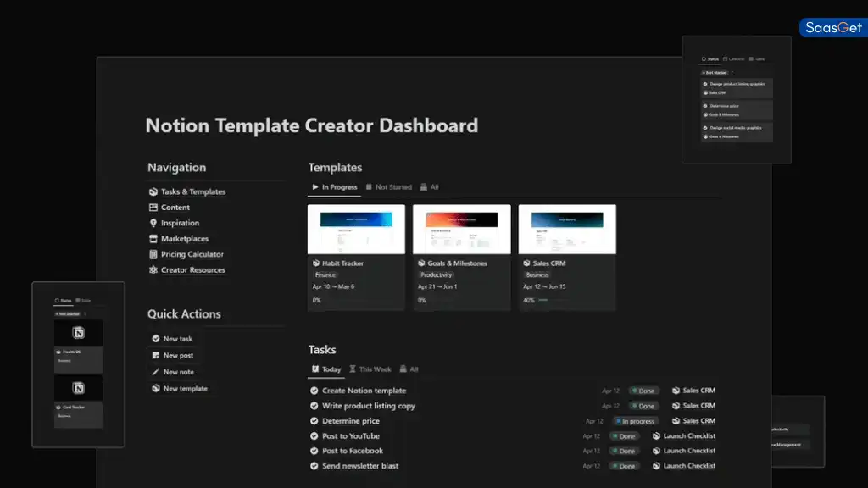Click the New template icon

click(x=156, y=388)
